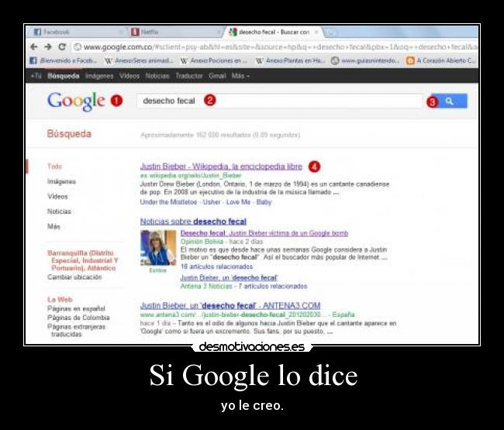Select the desecho fecal - Buscar con tab
This screenshot has height=430, width=504.
click(273, 32)
